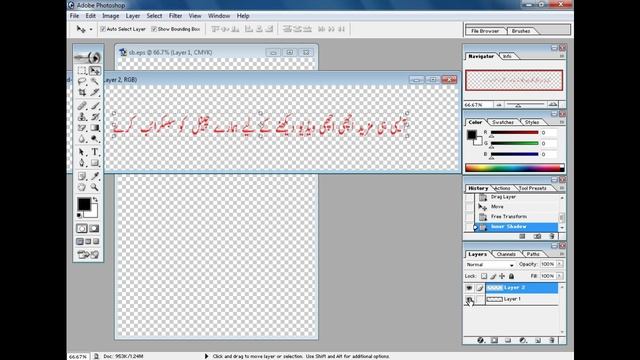Select the Lasso tool

pyautogui.click(x=82, y=82)
